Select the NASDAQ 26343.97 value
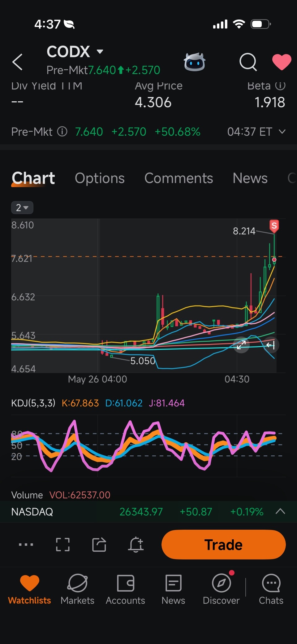This screenshot has width=297, height=644. [141, 512]
